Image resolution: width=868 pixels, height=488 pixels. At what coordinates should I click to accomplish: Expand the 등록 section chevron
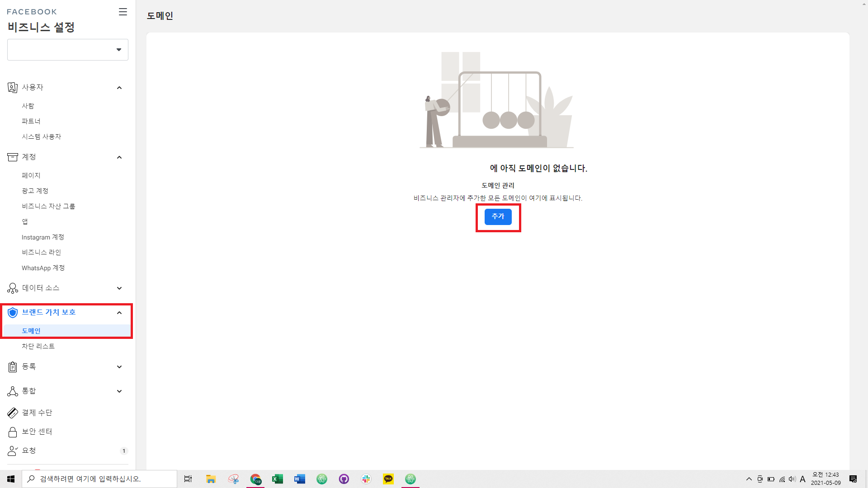[x=119, y=367]
